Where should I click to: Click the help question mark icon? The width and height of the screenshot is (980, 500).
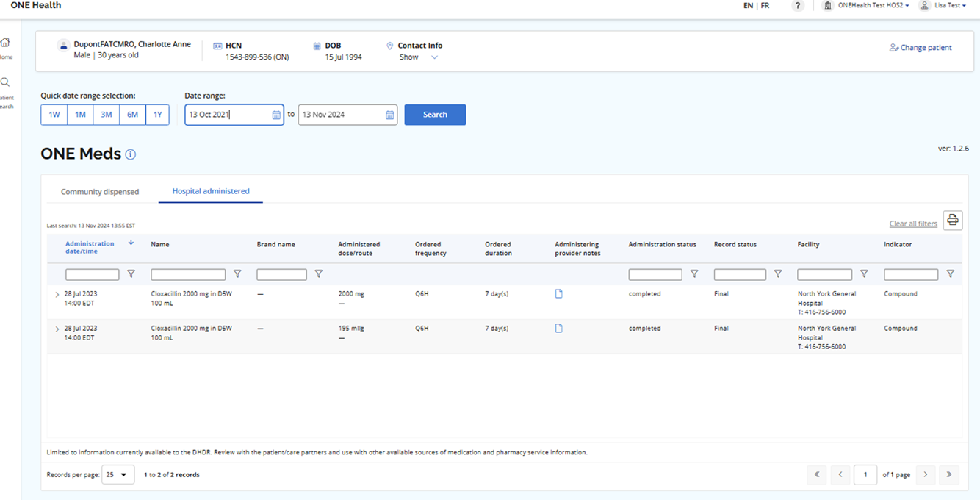[x=799, y=6]
